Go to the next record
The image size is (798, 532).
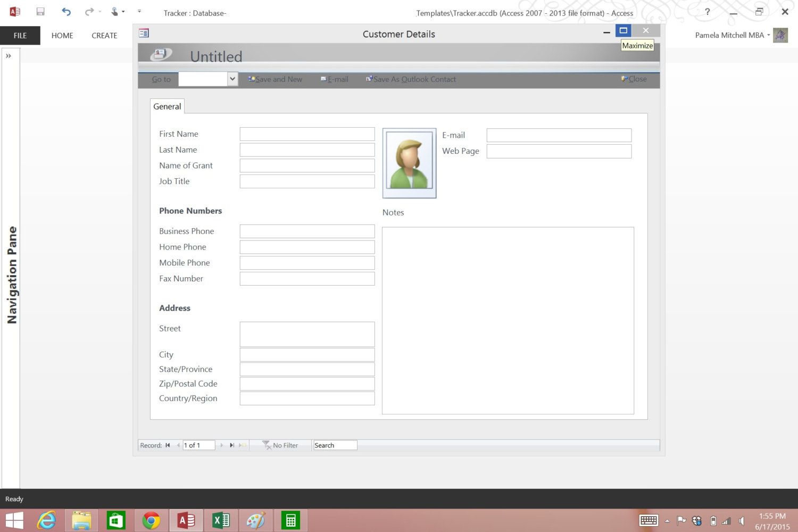click(x=222, y=445)
